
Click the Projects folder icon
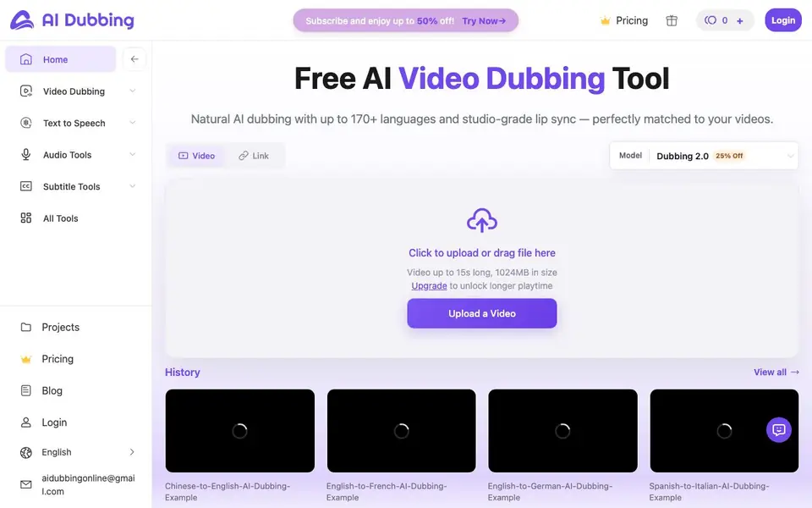[x=26, y=327]
